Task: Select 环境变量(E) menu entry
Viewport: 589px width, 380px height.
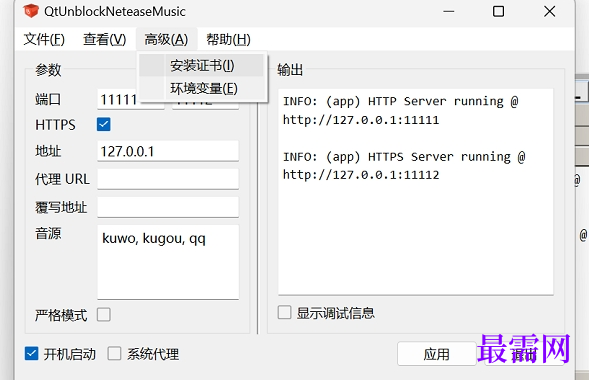Action: 202,89
